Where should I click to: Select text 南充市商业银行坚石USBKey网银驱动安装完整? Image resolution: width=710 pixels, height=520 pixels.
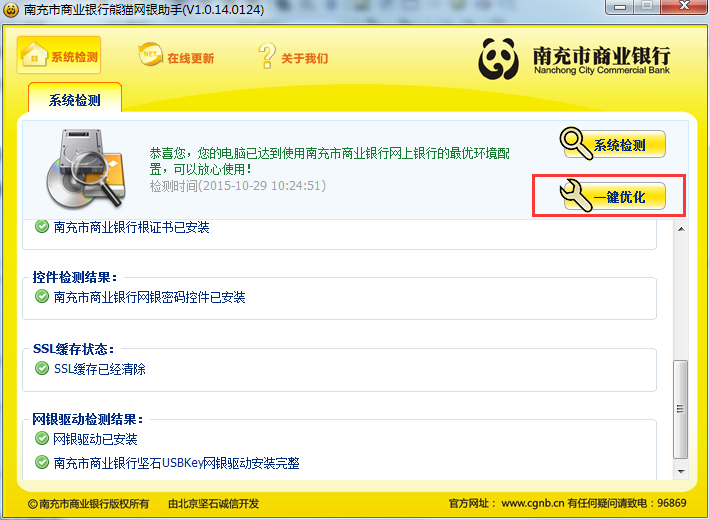[x=177, y=463]
